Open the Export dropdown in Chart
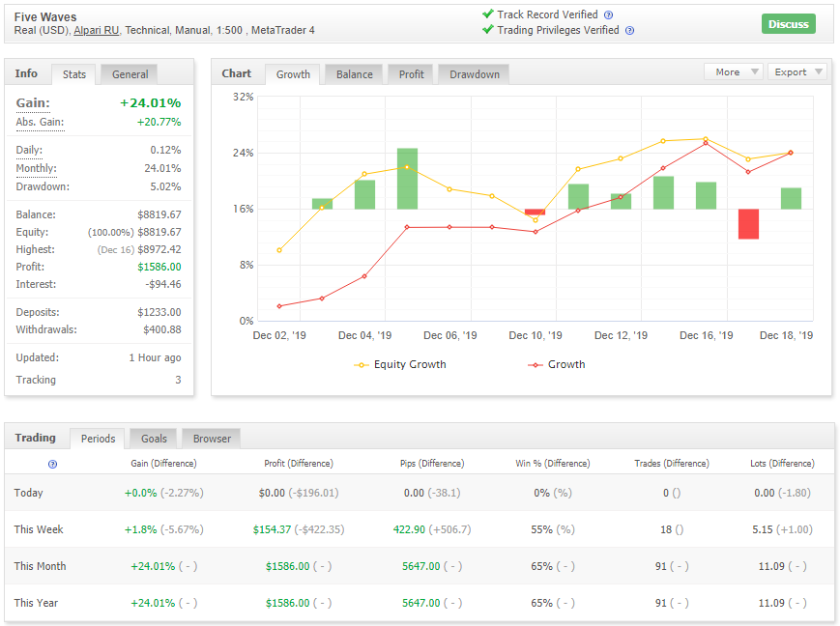840x626 pixels. [x=797, y=71]
